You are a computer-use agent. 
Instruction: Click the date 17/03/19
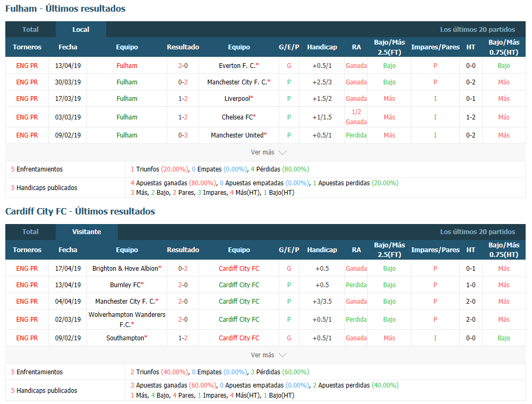68,98
